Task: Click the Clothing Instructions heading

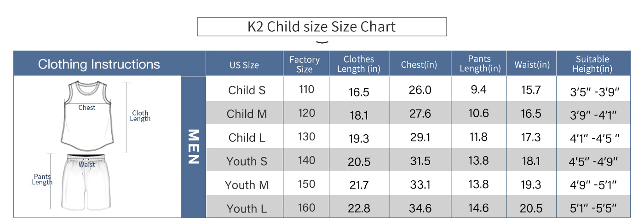Action: pos(99,64)
